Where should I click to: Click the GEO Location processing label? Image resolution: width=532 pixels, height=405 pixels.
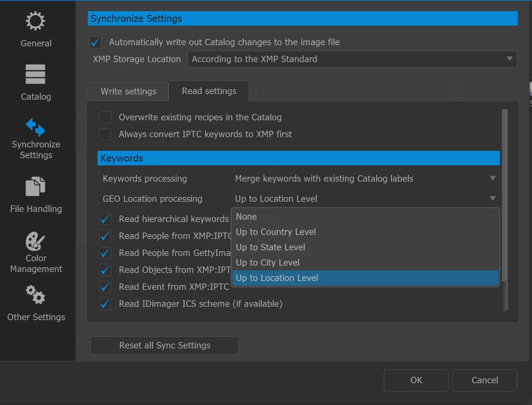(153, 199)
